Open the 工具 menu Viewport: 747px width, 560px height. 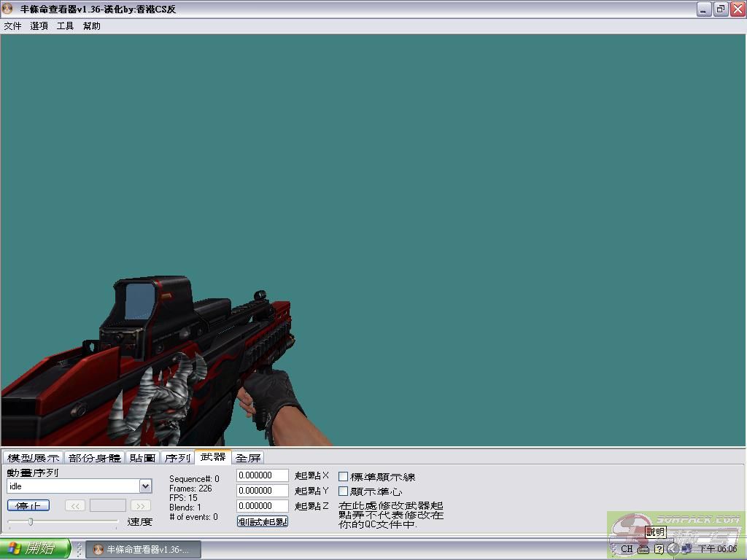click(x=65, y=26)
